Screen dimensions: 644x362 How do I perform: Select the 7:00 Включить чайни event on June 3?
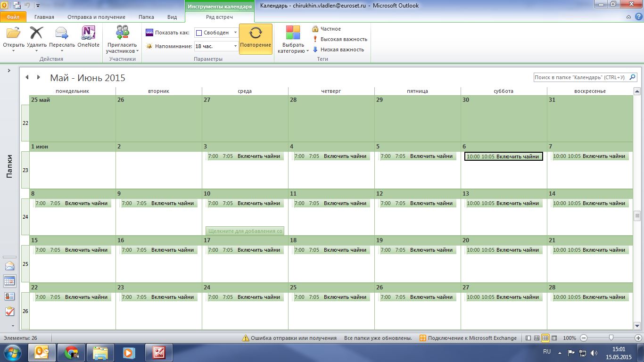pyautogui.click(x=245, y=156)
